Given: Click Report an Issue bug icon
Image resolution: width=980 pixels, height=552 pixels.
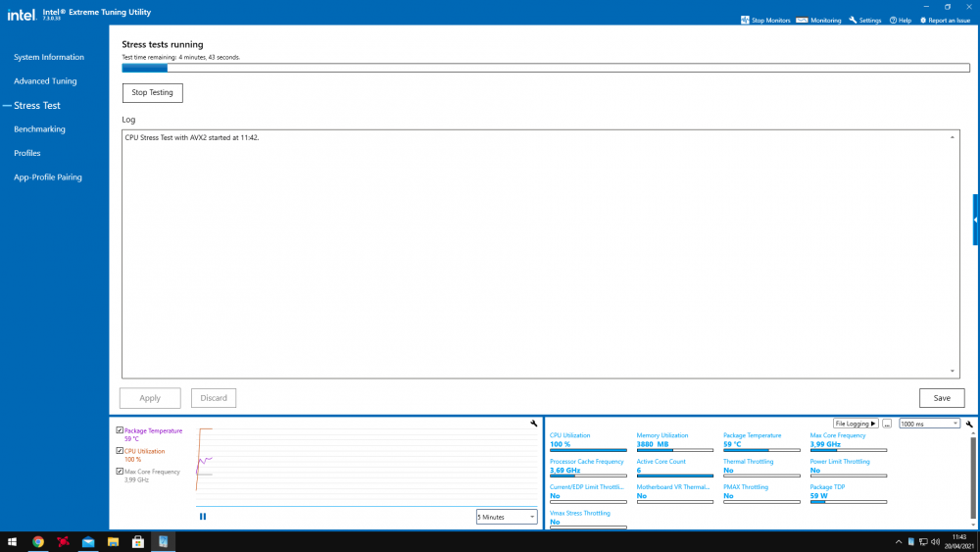Looking at the screenshot, I should pyautogui.click(x=923, y=20).
